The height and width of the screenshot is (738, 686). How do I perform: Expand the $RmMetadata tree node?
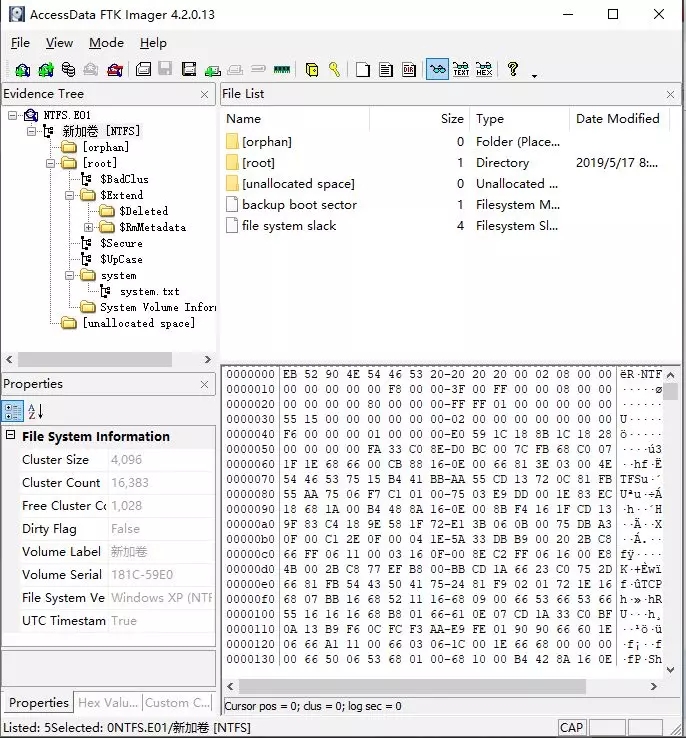click(88, 227)
